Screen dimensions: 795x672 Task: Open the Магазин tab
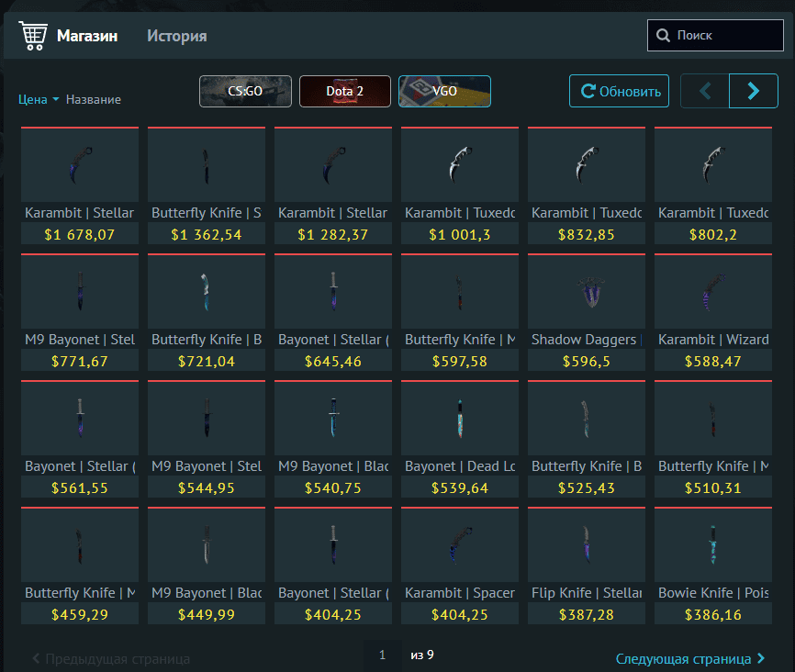pyautogui.click(x=87, y=36)
